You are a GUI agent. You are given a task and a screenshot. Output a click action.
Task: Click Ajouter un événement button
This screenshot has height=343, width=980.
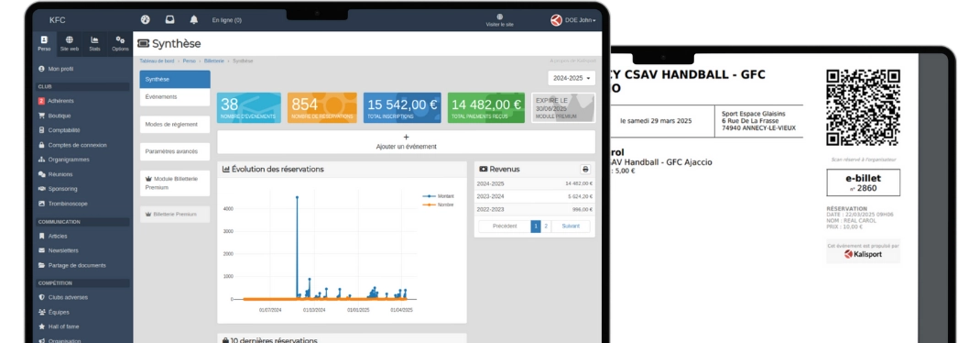click(407, 142)
